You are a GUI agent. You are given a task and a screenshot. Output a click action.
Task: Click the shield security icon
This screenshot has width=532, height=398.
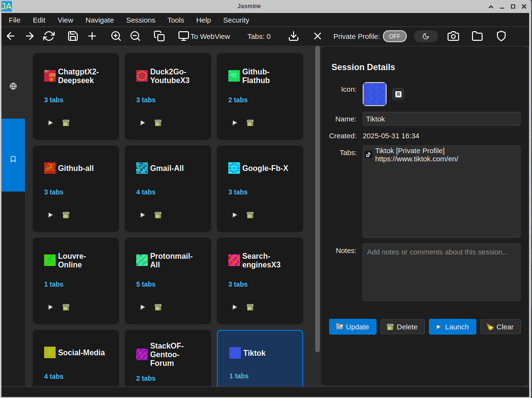click(501, 36)
